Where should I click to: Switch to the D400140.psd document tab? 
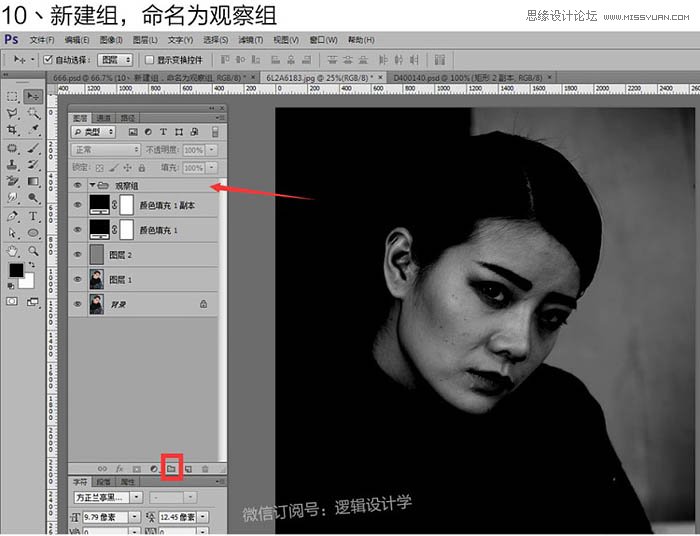pos(468,78)
